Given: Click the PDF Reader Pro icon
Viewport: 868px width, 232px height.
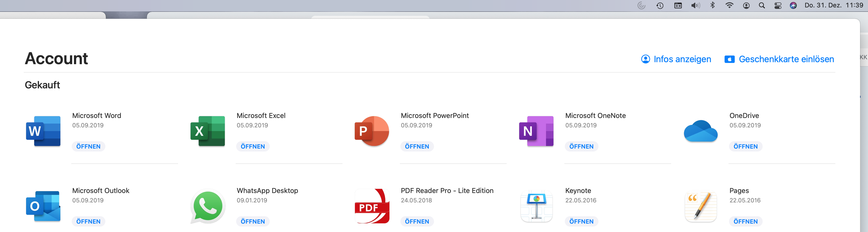Looking at the screenshot, I should [372, 206].
